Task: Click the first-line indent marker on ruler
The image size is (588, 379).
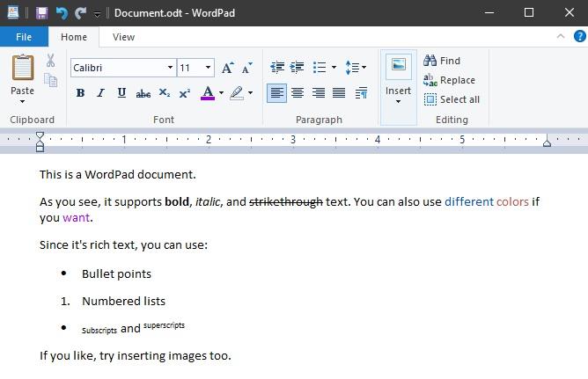Action: pos(40,136)
